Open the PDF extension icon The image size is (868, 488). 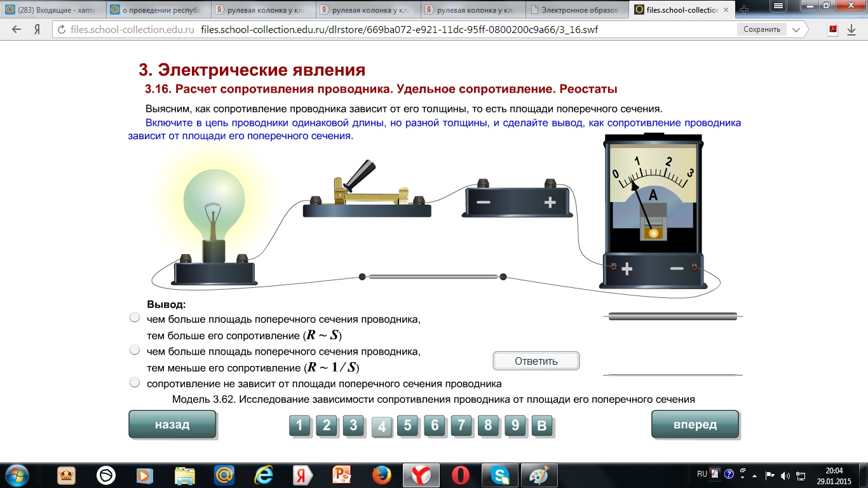click(x=833, y=29)
